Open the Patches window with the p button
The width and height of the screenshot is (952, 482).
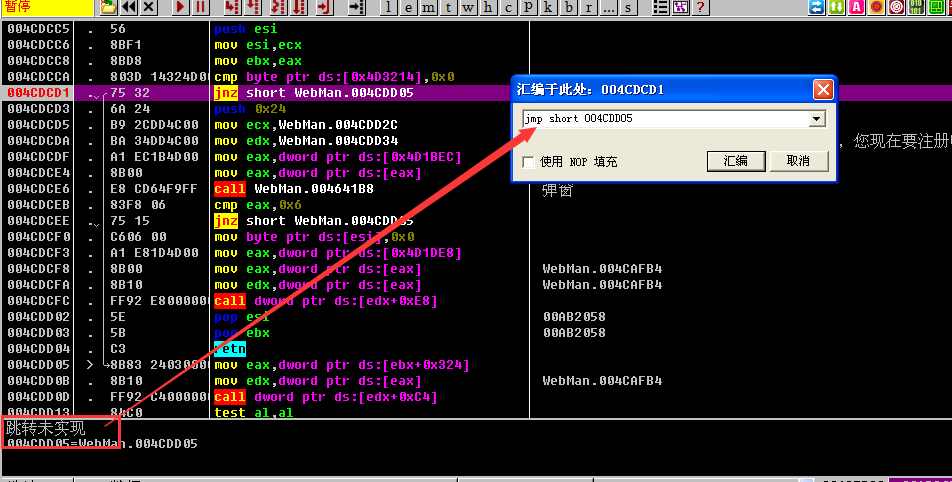pyautogui.click(x=528, y=7)
